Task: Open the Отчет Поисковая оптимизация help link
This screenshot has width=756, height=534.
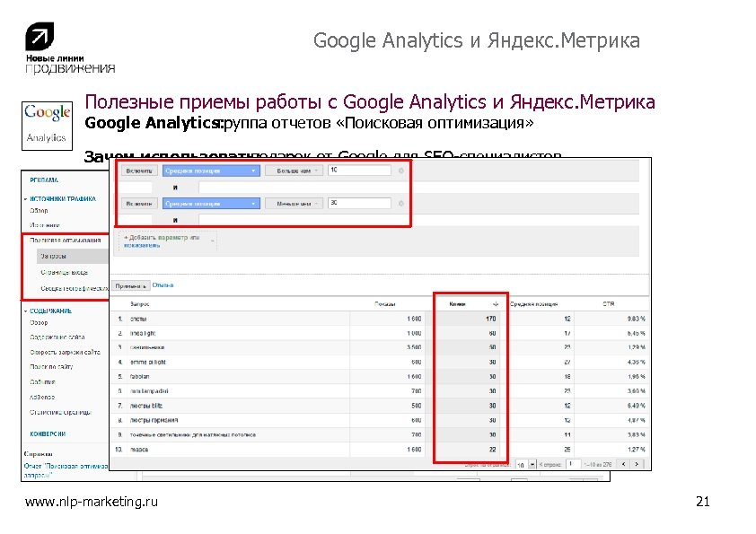Action: [66, 470]
